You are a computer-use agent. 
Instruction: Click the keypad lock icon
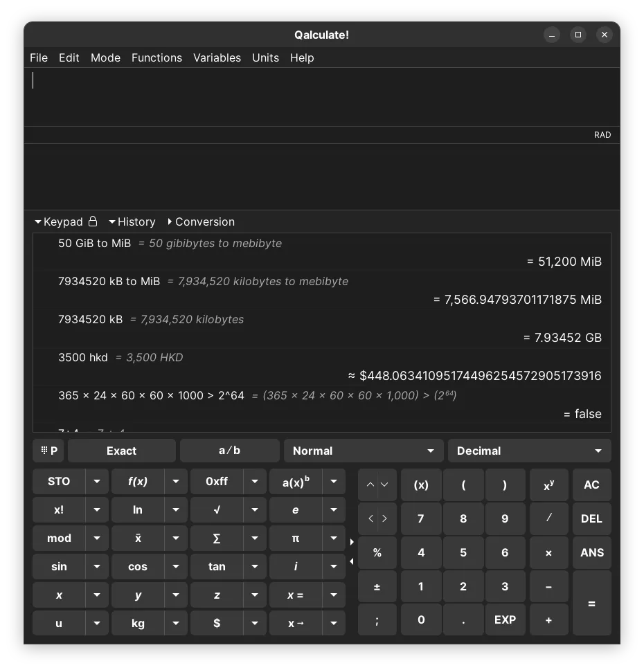coord(93,221)
